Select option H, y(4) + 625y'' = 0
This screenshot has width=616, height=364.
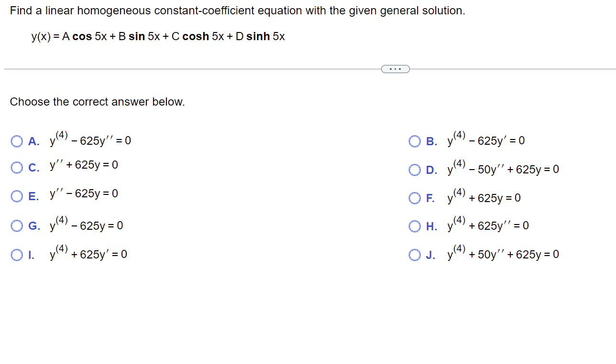[x=414, y=225]
